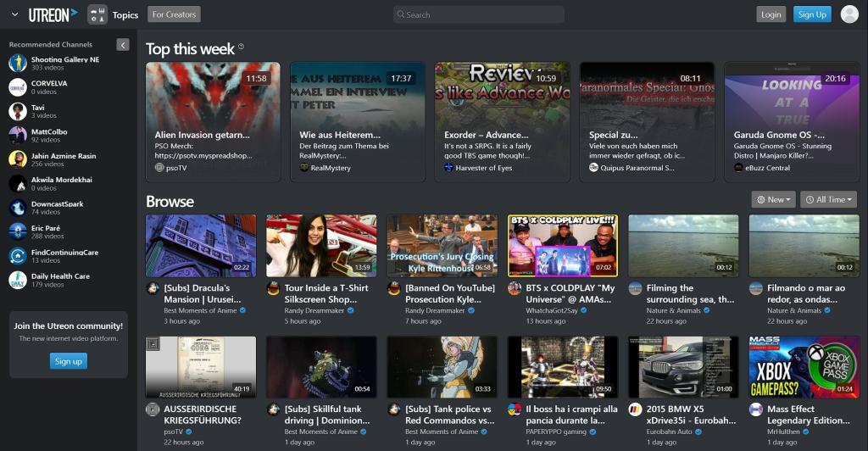Open the Shooting Gallery NE channel avatar
868x451 pixels.
(18, 63)
